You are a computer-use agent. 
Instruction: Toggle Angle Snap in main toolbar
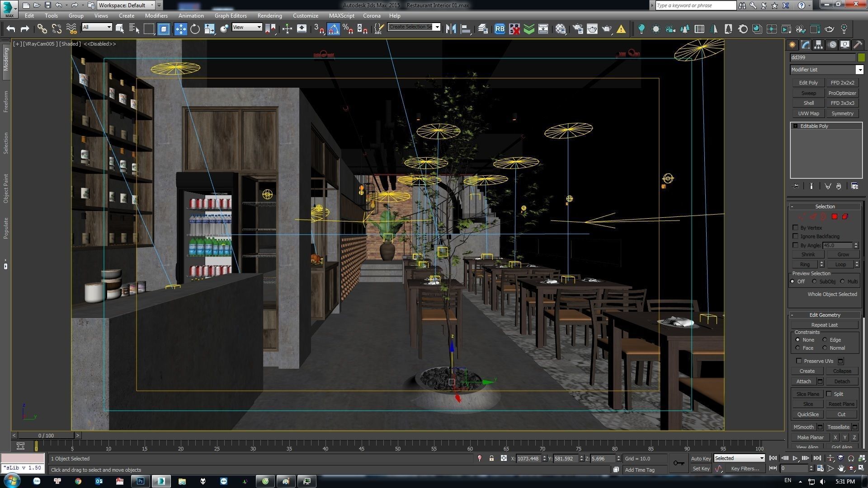coord(333,29)
